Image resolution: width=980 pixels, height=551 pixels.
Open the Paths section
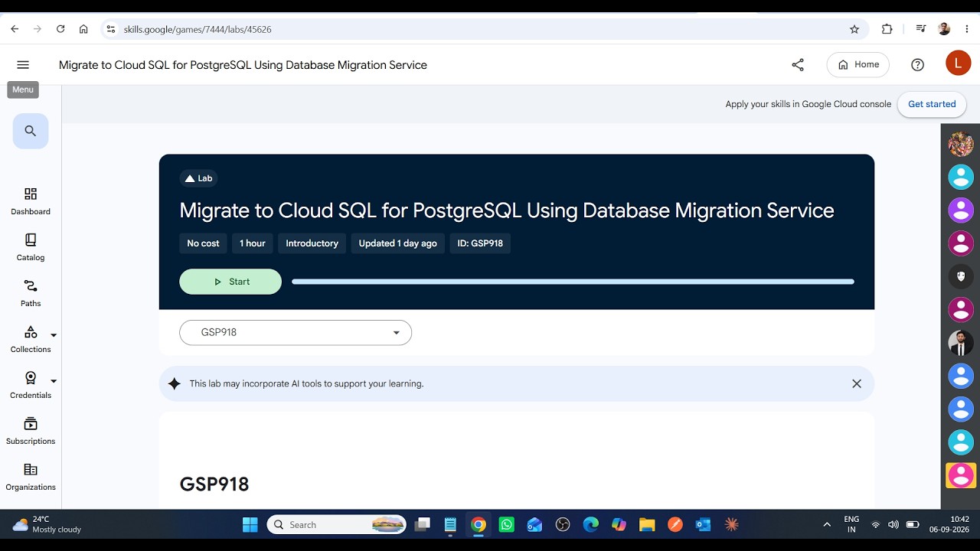click(x=31, y=293)
